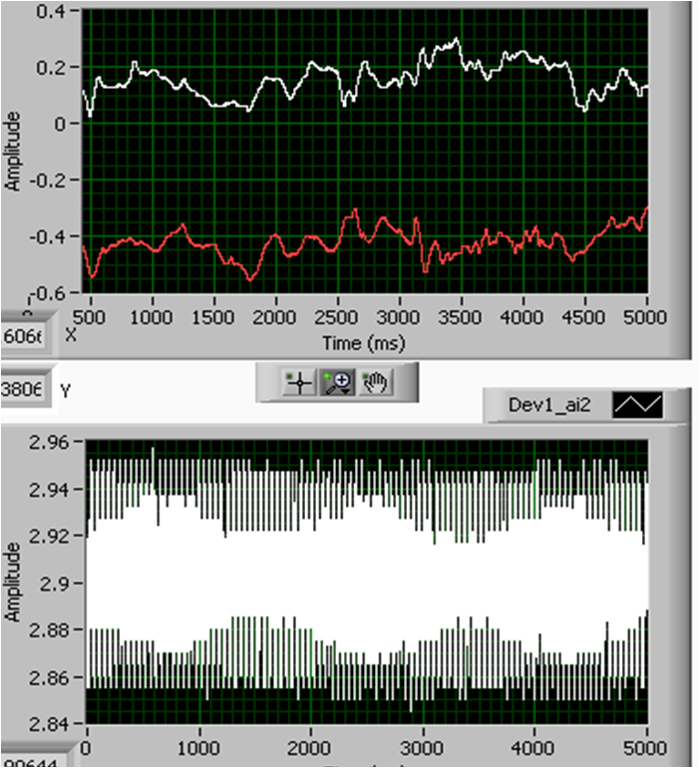Click the Y numeric field showing 3806
Image resolution: width=700 pixels, height=768 pixels.
(24, 390)
